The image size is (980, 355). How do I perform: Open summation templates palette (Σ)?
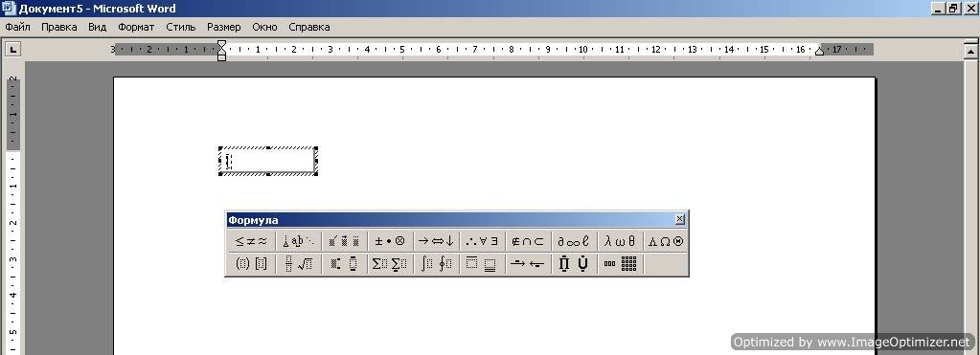(x=390, y=264)
